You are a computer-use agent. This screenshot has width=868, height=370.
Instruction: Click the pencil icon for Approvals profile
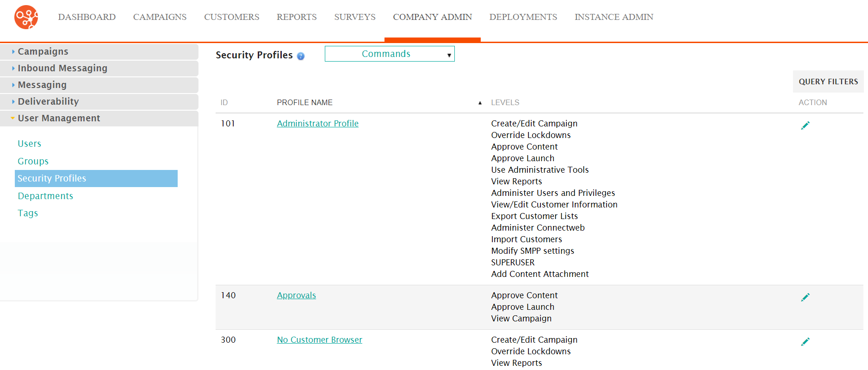(805, 297)
